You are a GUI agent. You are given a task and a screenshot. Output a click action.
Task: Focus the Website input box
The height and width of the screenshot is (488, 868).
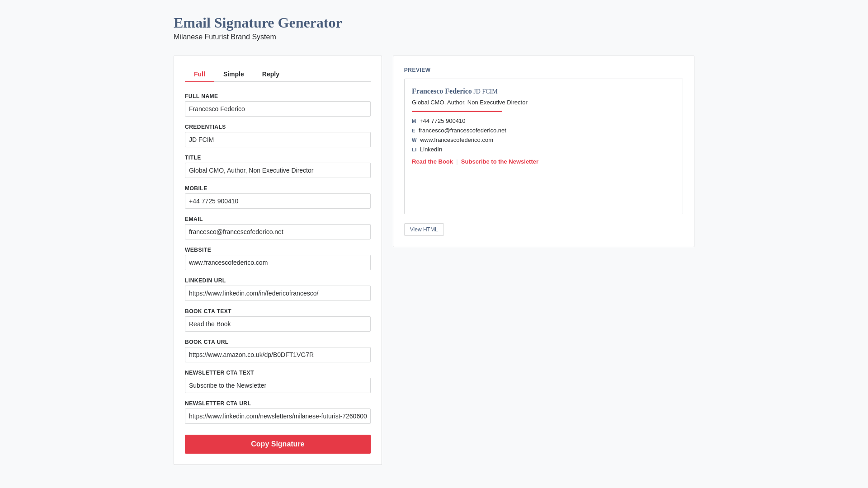pos(278,263)
